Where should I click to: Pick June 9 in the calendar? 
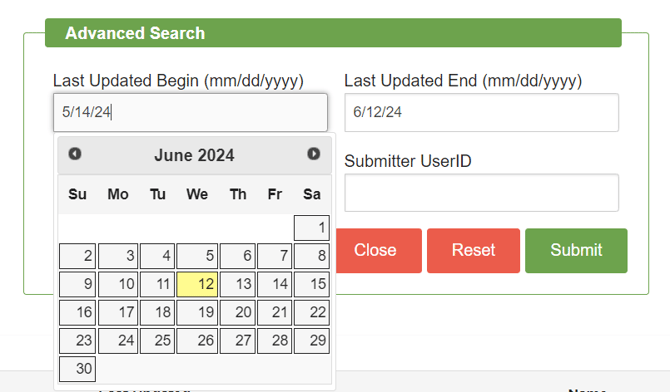[x=77, y=284]
